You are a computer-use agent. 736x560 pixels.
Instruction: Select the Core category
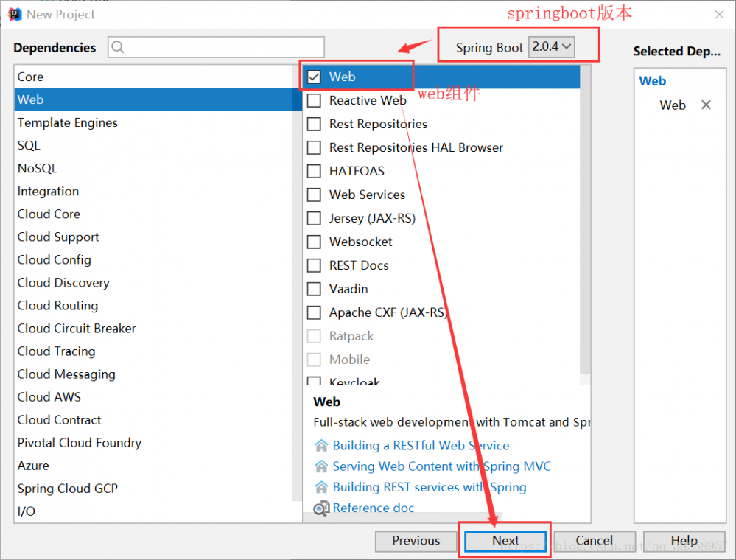pos(153,77)
